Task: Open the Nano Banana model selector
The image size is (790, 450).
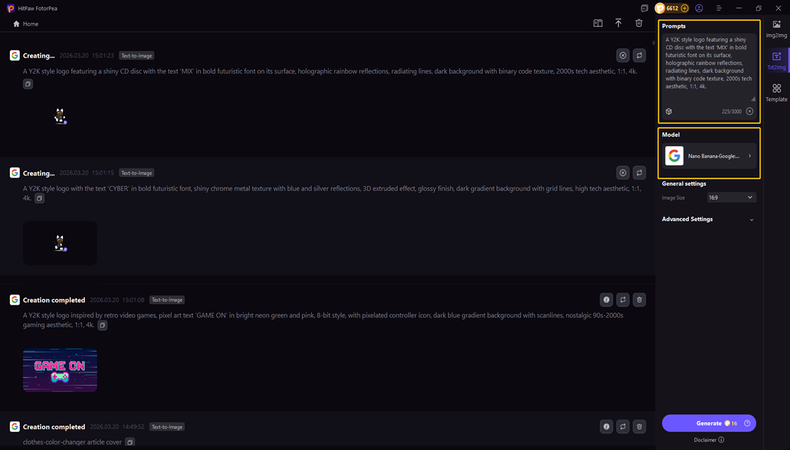Action: 709,156
